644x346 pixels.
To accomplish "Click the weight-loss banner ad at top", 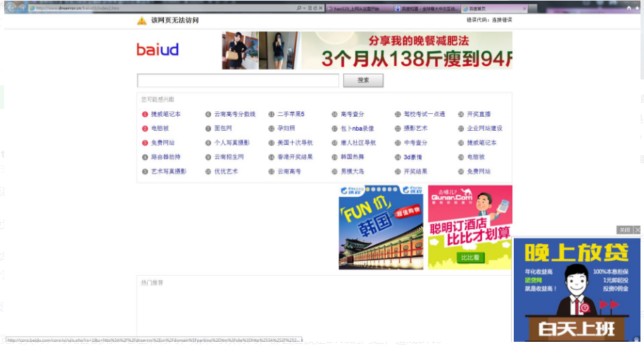I will 407,50.
